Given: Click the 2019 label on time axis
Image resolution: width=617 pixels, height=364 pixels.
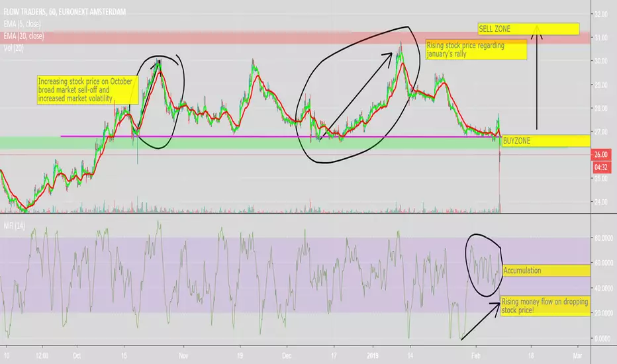Looking at the screenshot, I should 372,356.
